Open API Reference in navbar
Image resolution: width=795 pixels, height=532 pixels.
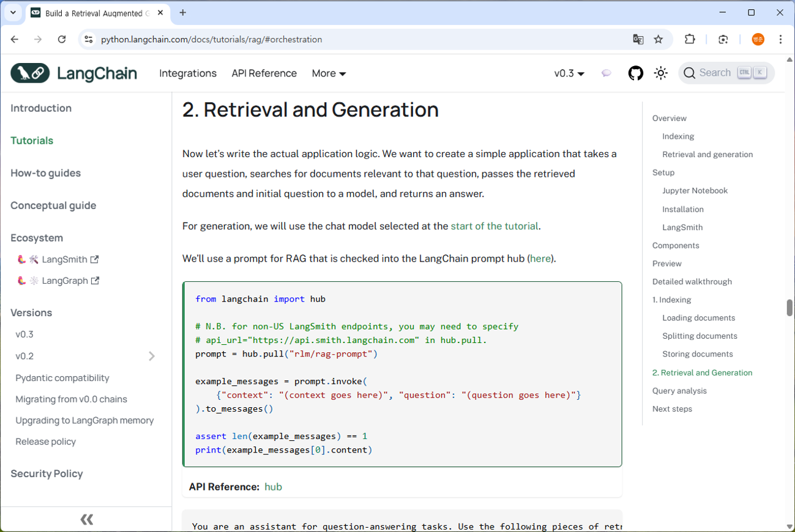point(264,73)
